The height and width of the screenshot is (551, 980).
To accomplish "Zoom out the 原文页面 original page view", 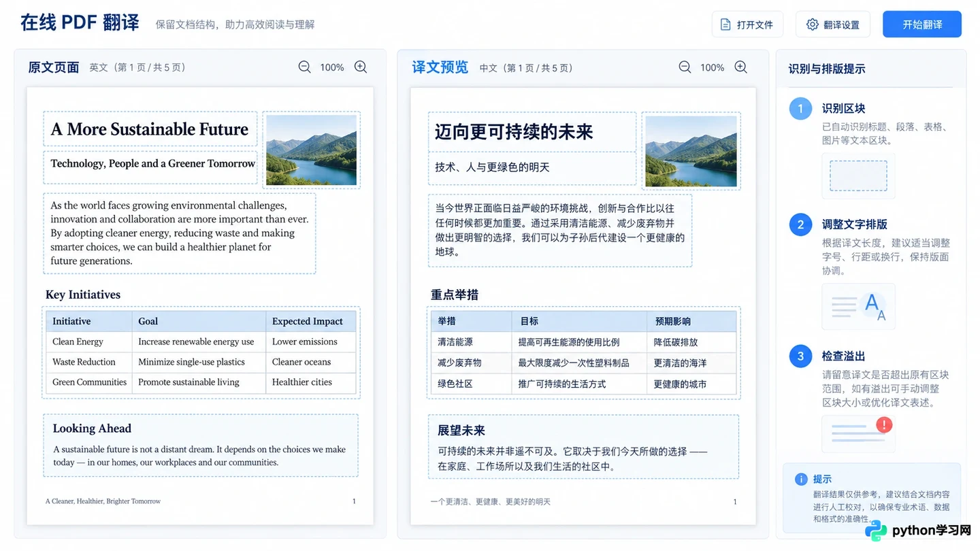I will pos(304,67).
